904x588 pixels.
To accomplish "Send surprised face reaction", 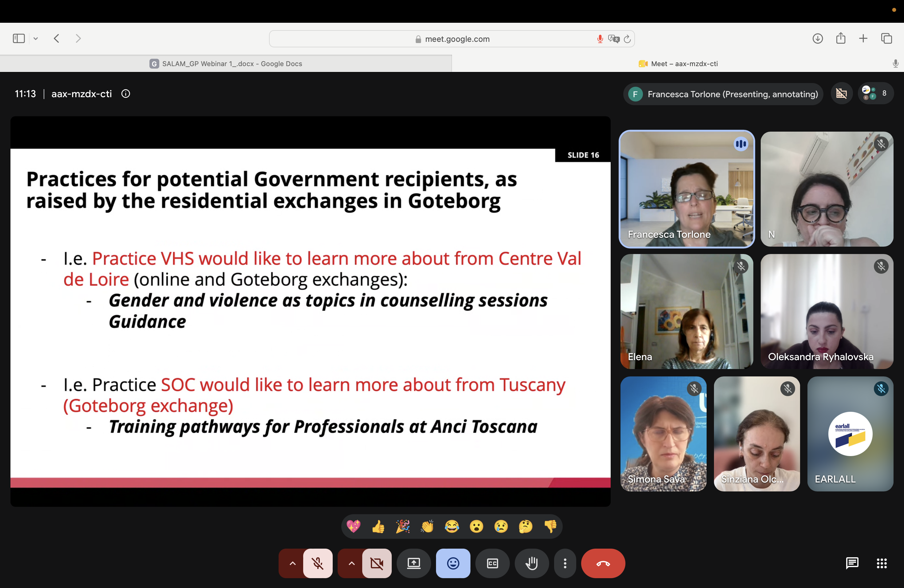I will [x=476, y=526].
